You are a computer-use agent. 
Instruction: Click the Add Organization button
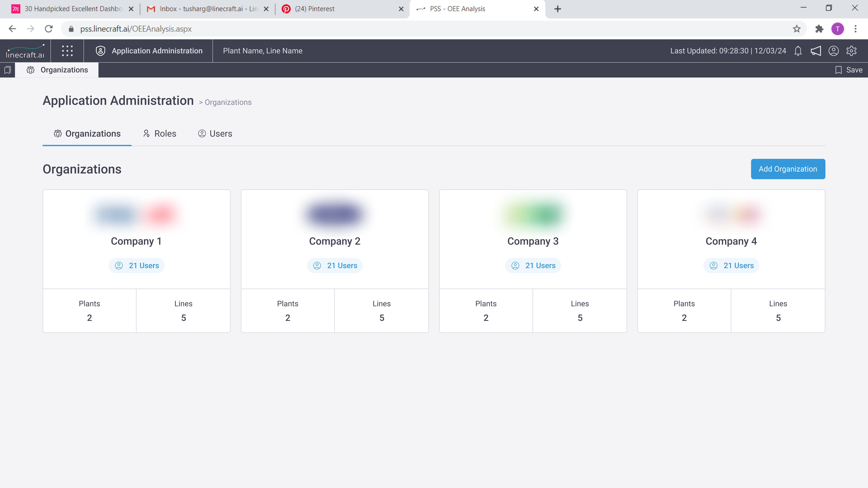(787, 169)
